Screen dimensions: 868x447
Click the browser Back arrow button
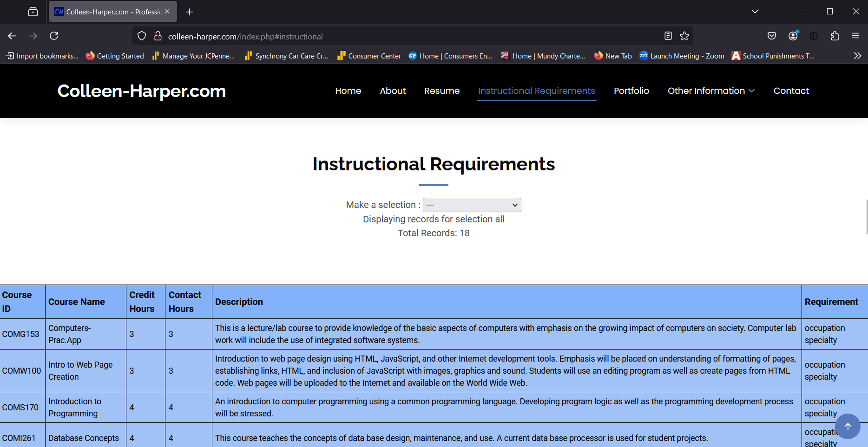pyautogui.click(x=12, y=36)
